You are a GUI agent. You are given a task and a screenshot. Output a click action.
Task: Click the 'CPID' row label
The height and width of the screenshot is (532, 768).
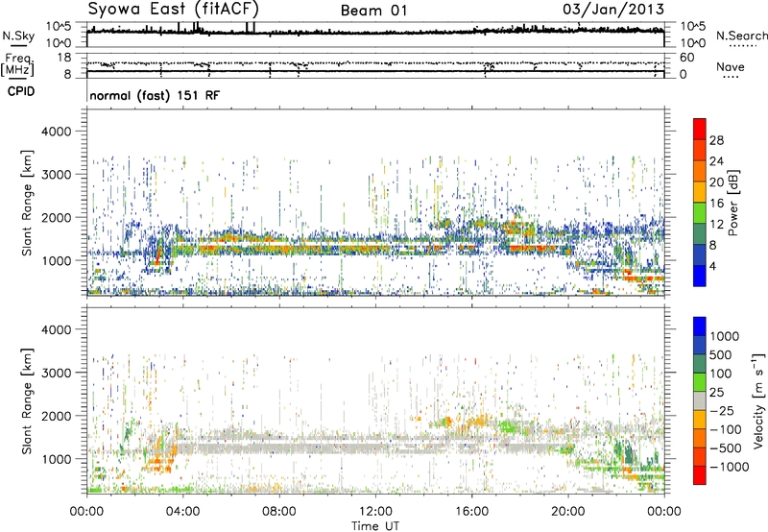pos(21,91)
